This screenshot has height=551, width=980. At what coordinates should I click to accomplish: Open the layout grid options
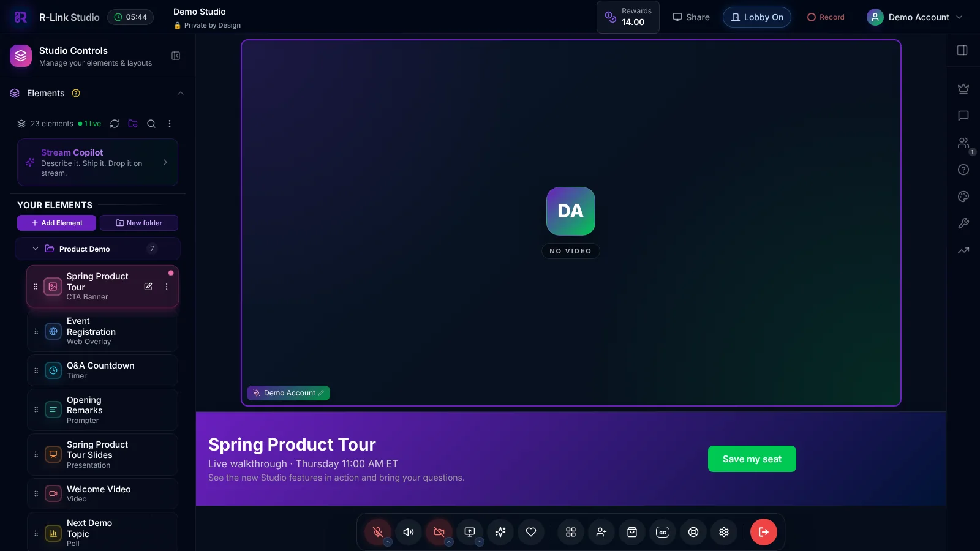click(x=571, y=532)
